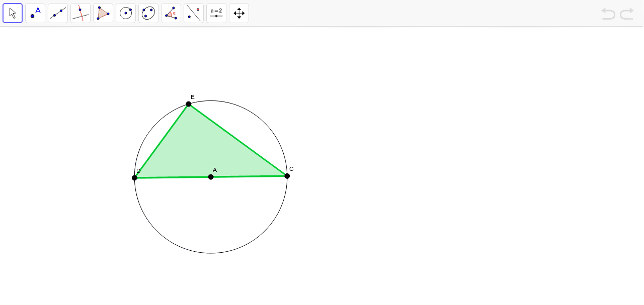Choose the Move Graphics View tool
Viewport: 644px width, 305px height.
pos(239,13)
